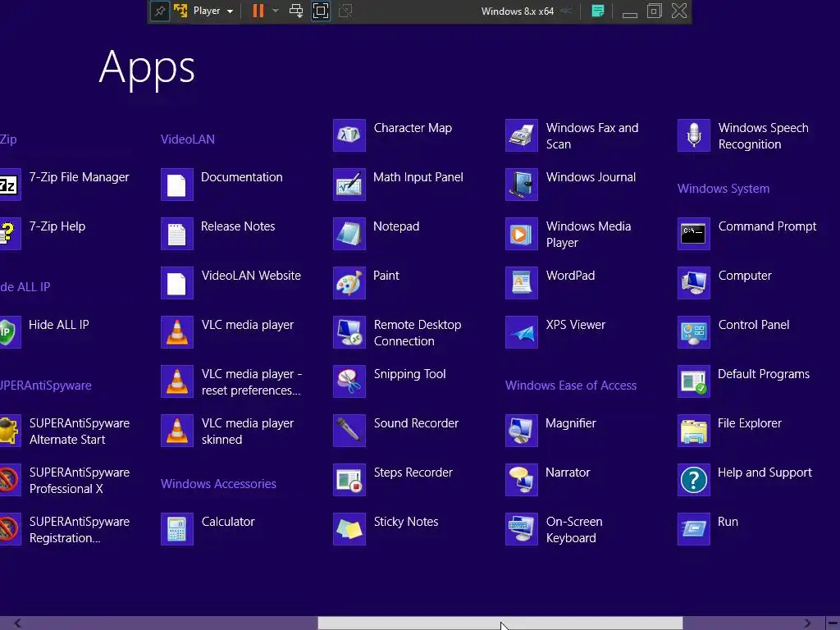Open the Character Map app icon
The image size is (840, 630).
349,135
